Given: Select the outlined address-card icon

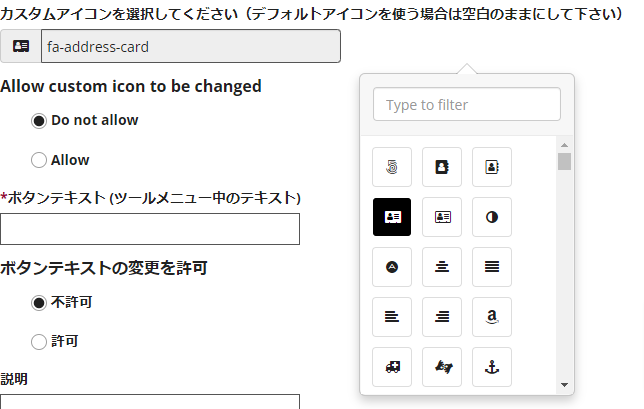Looking at the screenshot, I should pos(442,217).
